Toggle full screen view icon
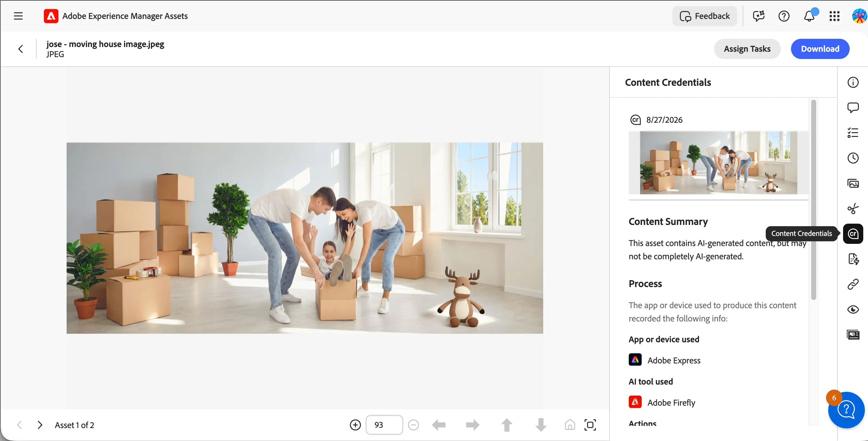Image resolution: width=868 pixels, height=441 pixels. point(590,425)
